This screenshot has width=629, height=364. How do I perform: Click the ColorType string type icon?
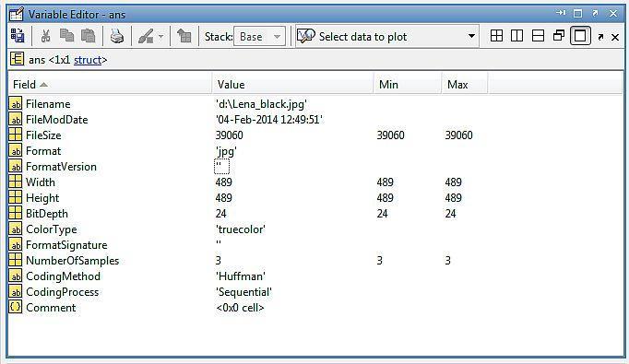click(16, 229)
